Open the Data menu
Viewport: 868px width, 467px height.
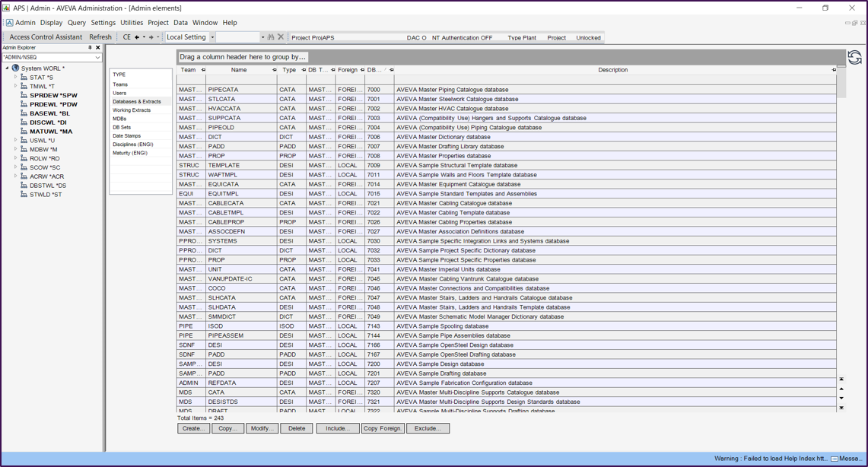[180, 23]
